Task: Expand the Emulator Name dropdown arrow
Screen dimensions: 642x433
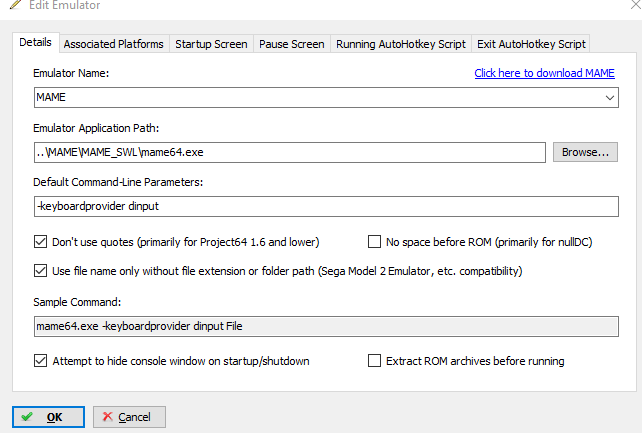Action: click(609, 98)
